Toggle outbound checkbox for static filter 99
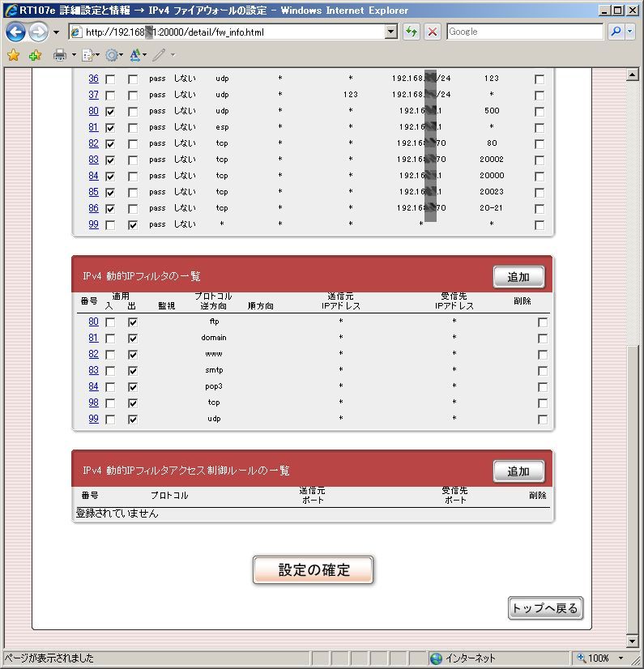The image size is (644, 669). (x=133, y=225)
